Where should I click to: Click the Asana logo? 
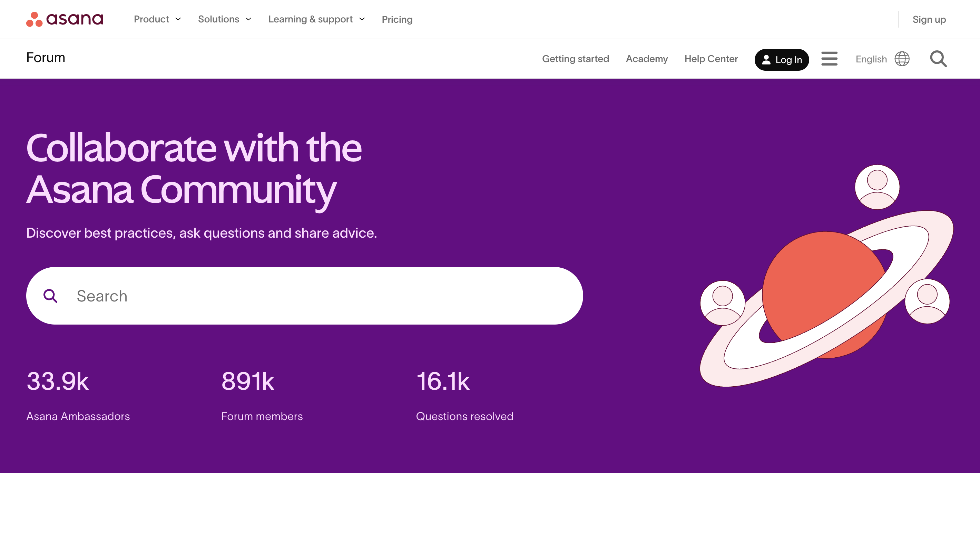pyautogui.click(x=64, y=19)
